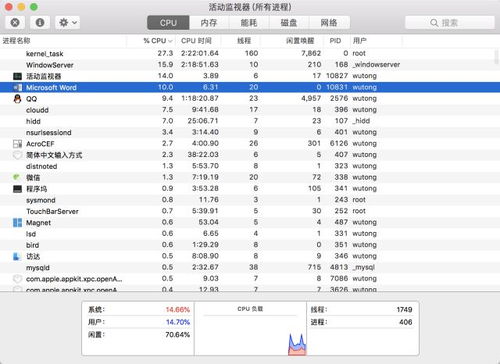Open the 网络 tab
The width and height of the screenshot is (500, 364).
(x=329, y=23)
